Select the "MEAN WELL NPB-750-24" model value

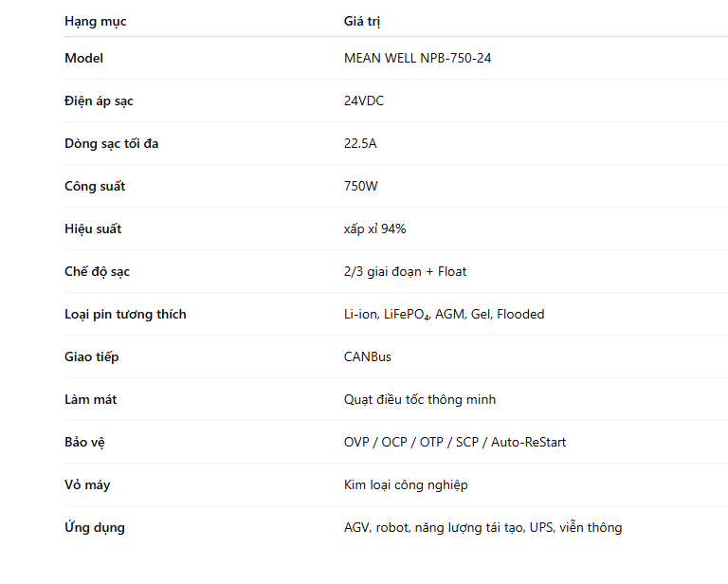(417, 58)
